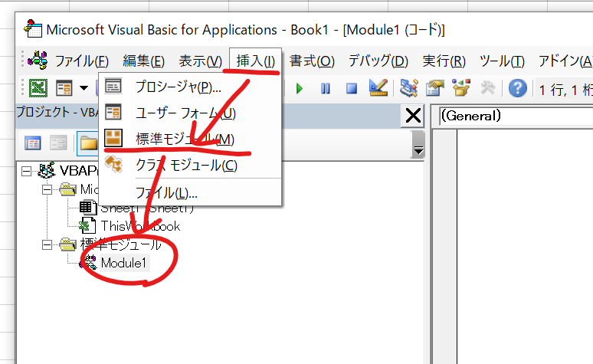593x364 pixels.
Task: Open the Properties Window toolbar icon
Action: (x=434, y=88)
